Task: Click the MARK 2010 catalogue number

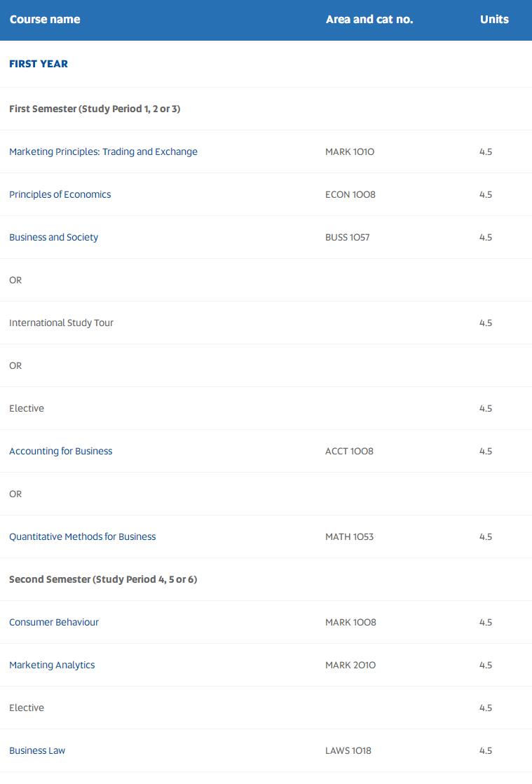Action: tap(350, 665)
